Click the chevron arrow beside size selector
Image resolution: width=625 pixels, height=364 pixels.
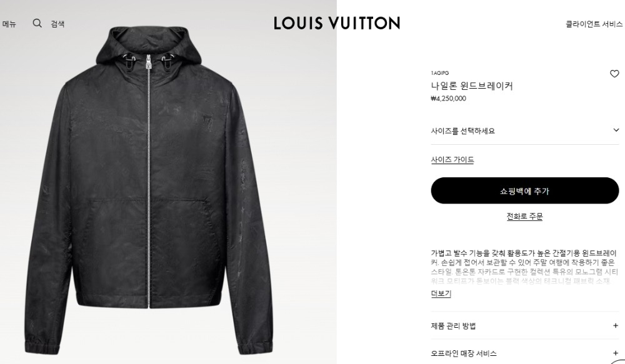click(616, 130)
